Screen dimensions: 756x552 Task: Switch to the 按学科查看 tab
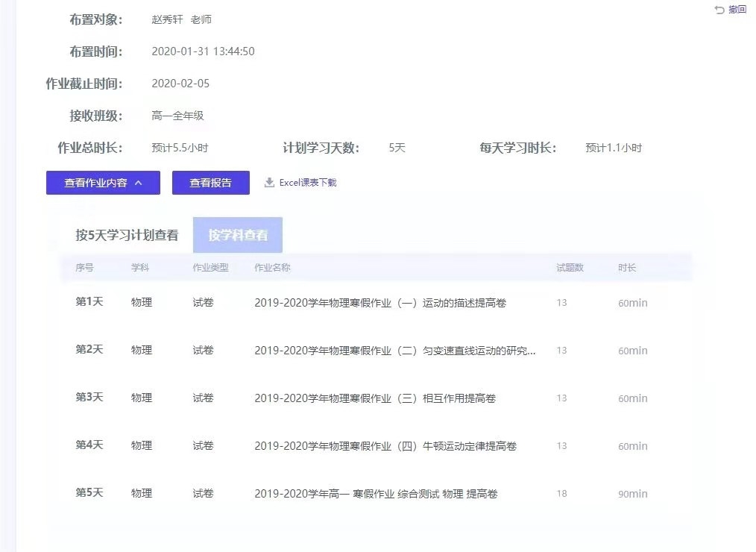coord(237,234)
